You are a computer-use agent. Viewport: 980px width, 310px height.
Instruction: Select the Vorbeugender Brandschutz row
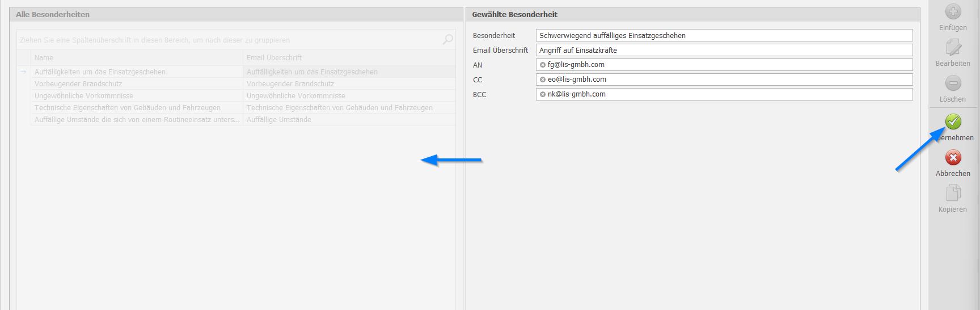click(136, 84)
